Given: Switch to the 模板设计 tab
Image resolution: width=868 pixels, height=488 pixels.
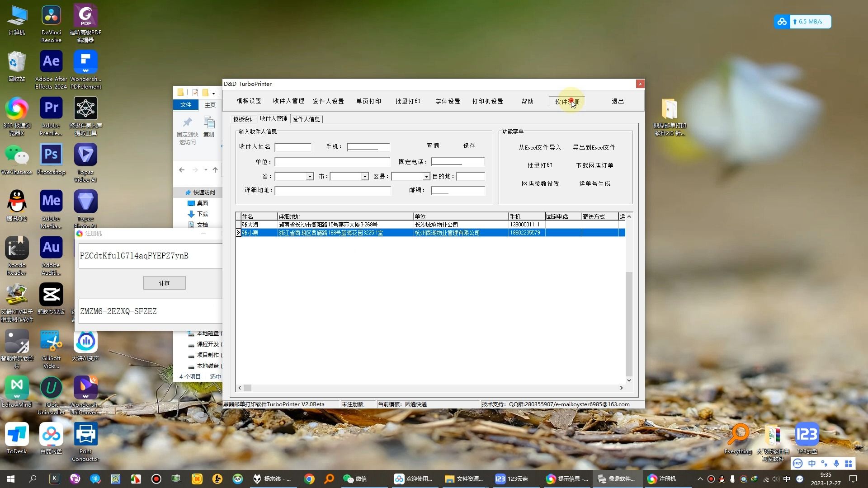Looking at the screenshot, I should (x=244, y=119).
